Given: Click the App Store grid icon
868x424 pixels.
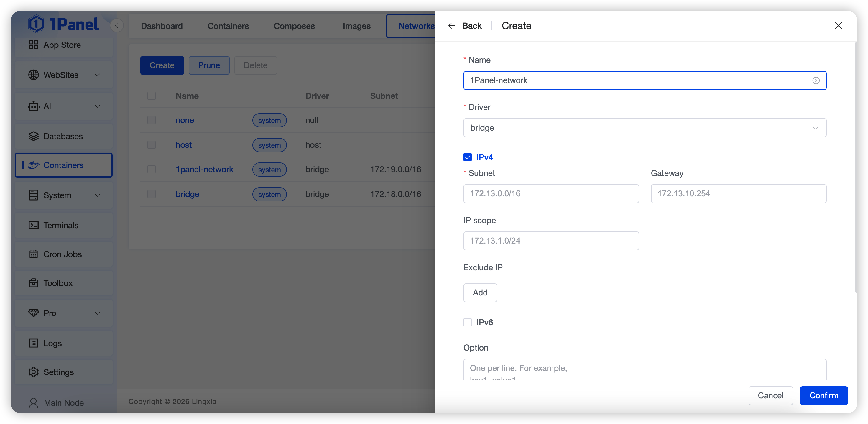Looking at the screenshot, I should (33, 45).
